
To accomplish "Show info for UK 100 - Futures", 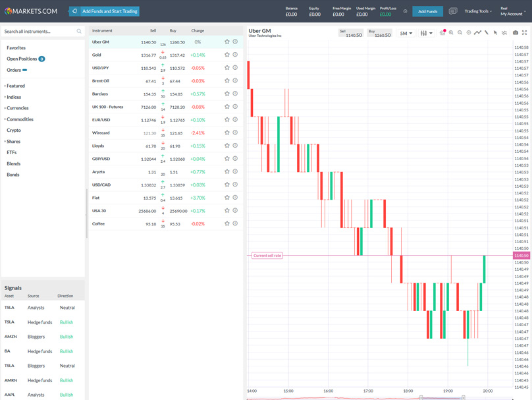I will point(235,107).
